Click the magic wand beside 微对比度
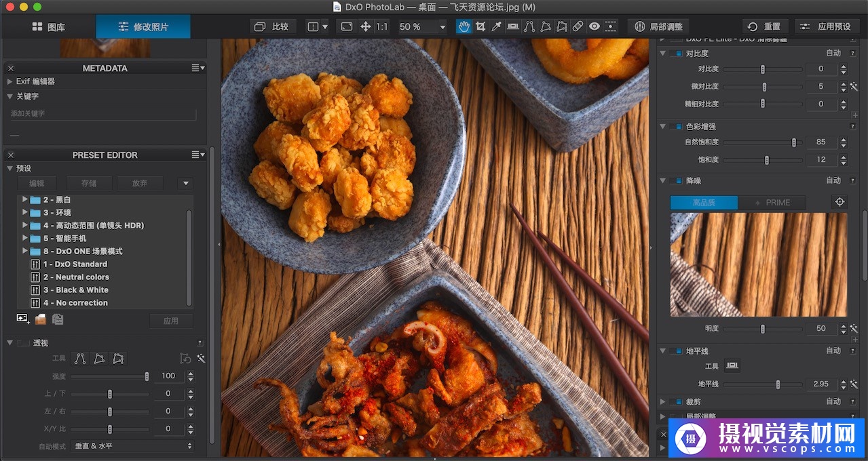868x461 pixels. coord(854,87)
